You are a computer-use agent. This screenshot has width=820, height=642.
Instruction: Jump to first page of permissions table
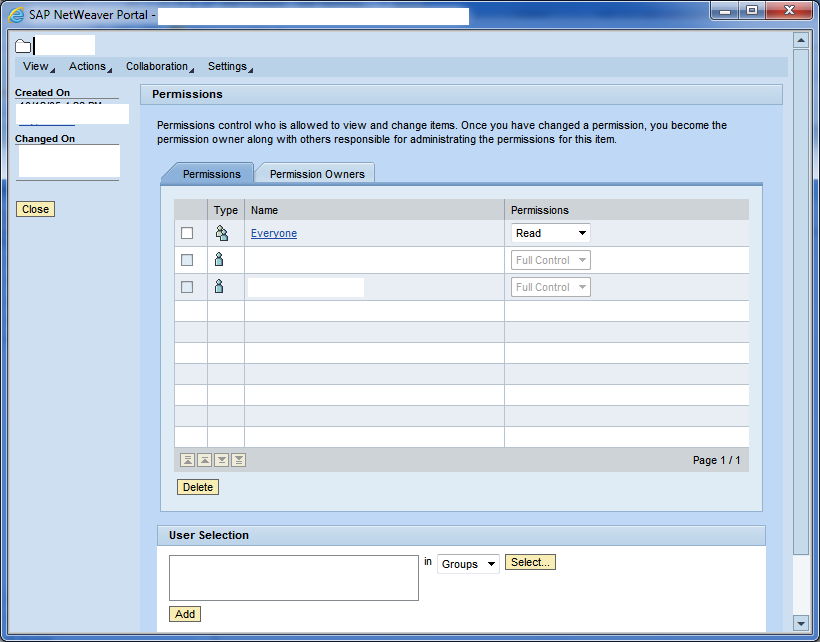[x=187, y=460]
